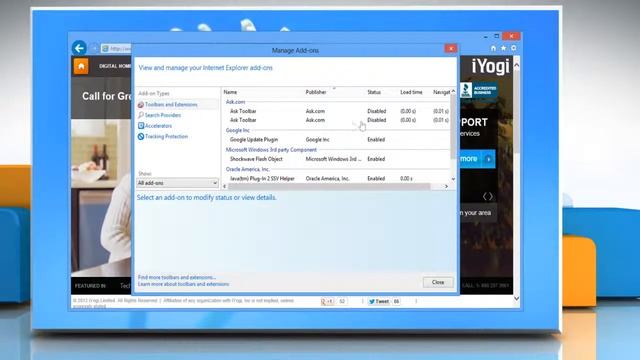
Task: Click Microsoft Windows 3rd party Component group
Action: [x=271, y=150]
